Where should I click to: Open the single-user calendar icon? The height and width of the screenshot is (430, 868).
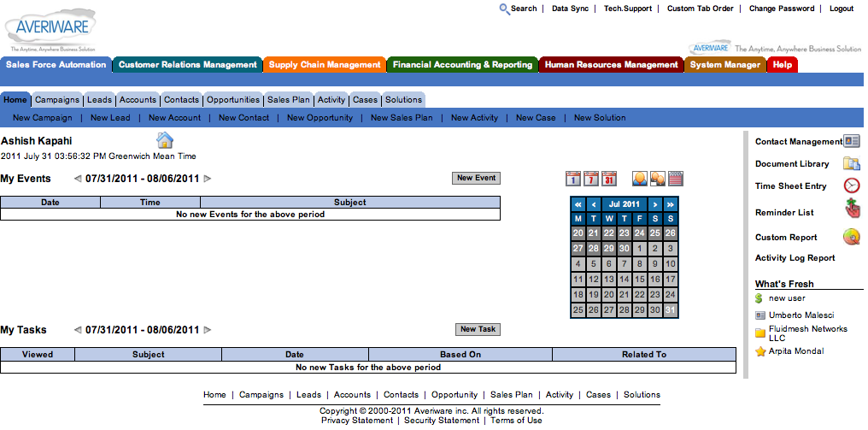(640, 179)
